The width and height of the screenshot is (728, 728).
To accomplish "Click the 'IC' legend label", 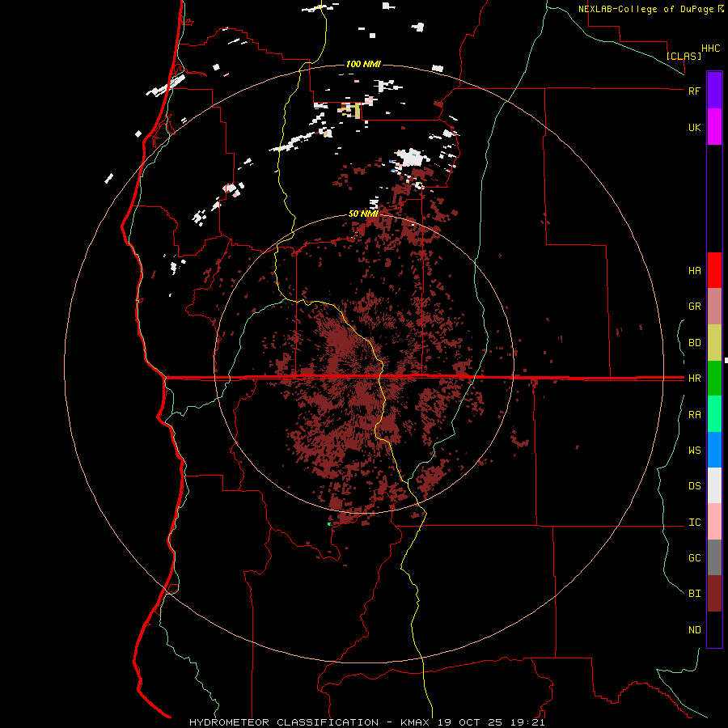I will (694, 523).
